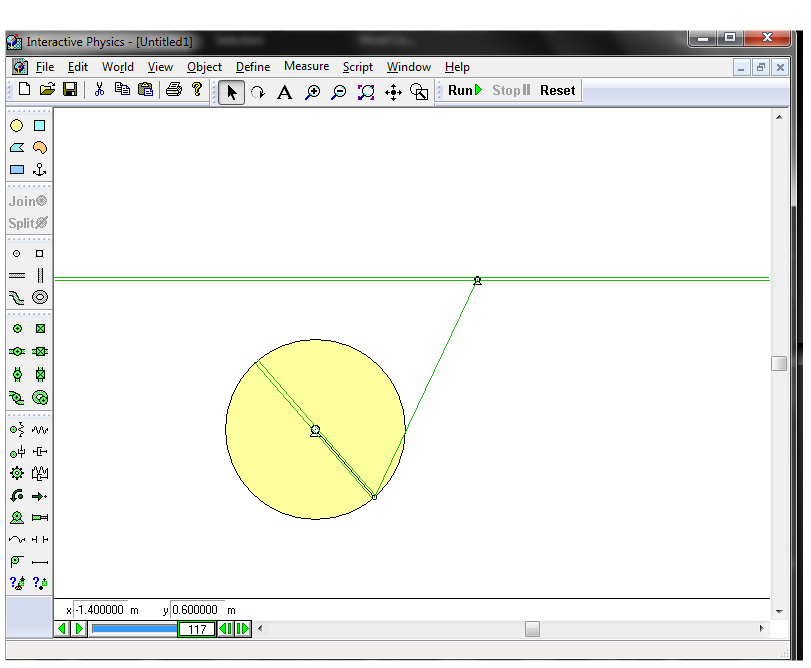Choose the Pulley tool
Image resolution: width=811 pixels, height=668 pixels.
tap(17, 560)
